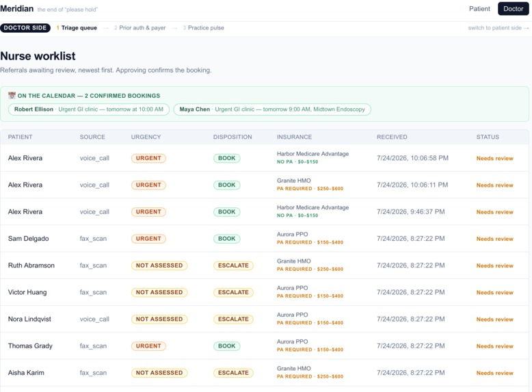Open the Triage queue step tab

77,28
